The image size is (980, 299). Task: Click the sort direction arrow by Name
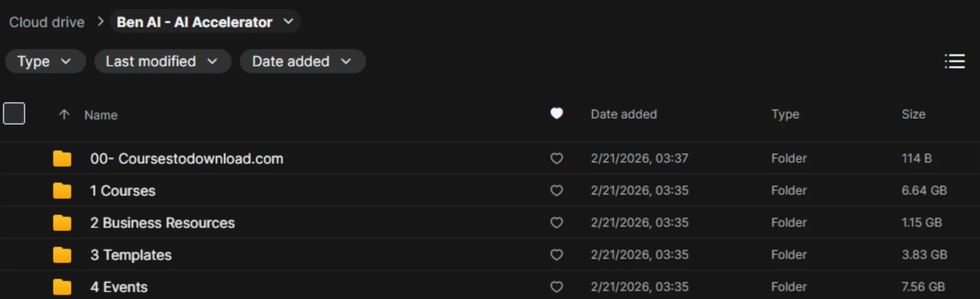coord(64,115)
